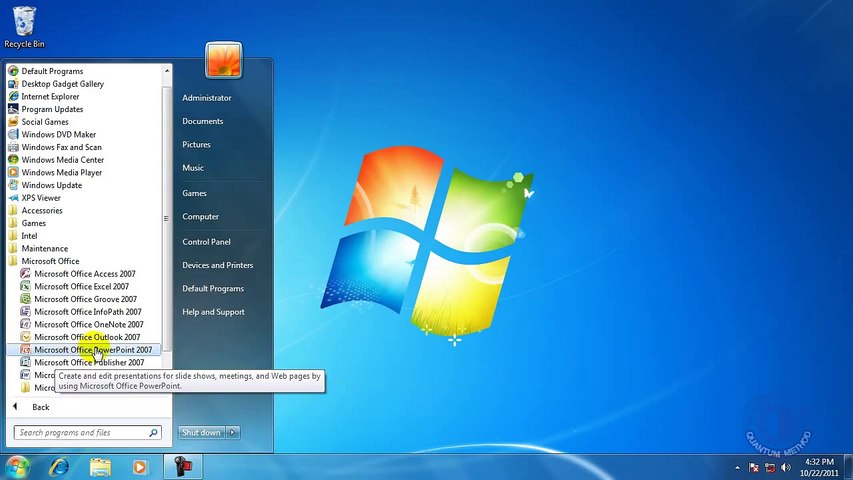Launch Microsoft Office Publisher 2007 icon
Viewport: 853px width, 480px height.
click(25, 362)
